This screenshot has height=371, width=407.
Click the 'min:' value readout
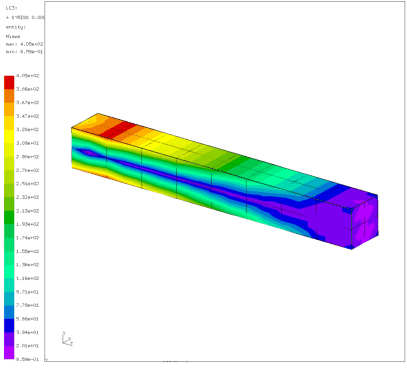coord(24,52)
